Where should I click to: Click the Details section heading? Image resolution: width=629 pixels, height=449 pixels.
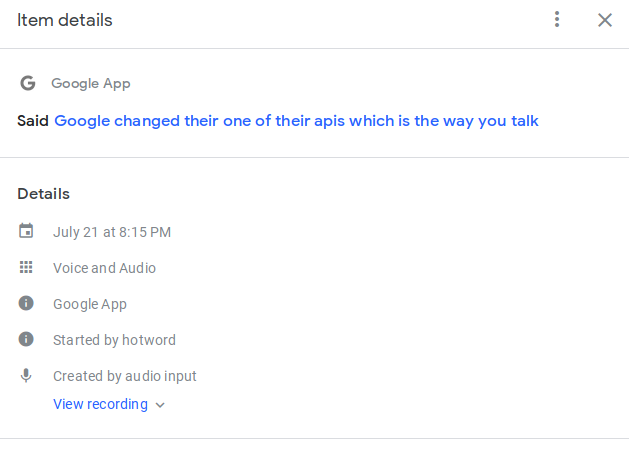[43, 194]
